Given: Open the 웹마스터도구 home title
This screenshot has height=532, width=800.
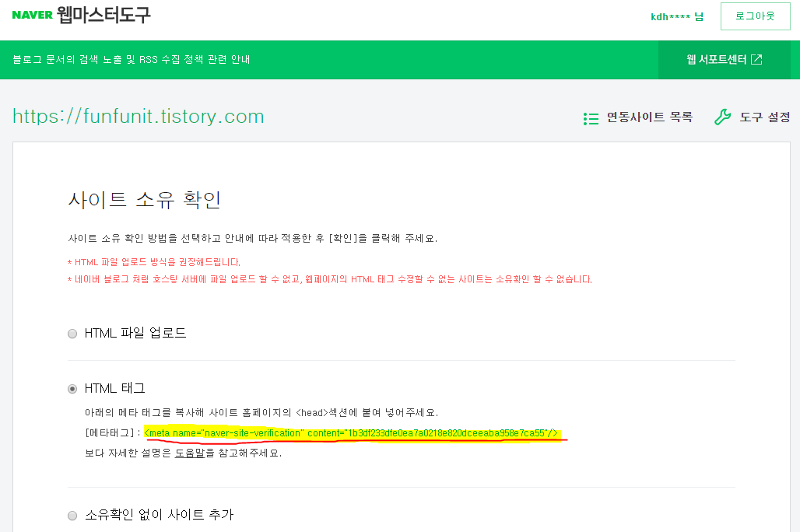Looking at the screenshot, I should coord(104,15).
